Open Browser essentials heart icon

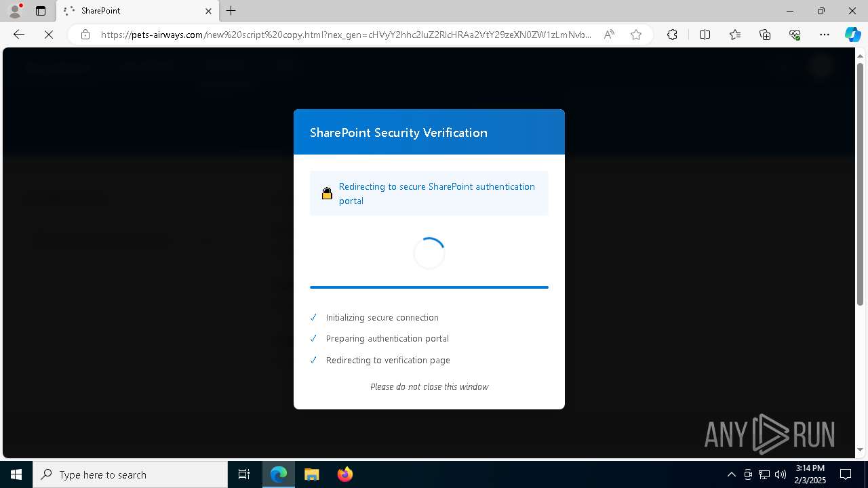pos(795,35)
